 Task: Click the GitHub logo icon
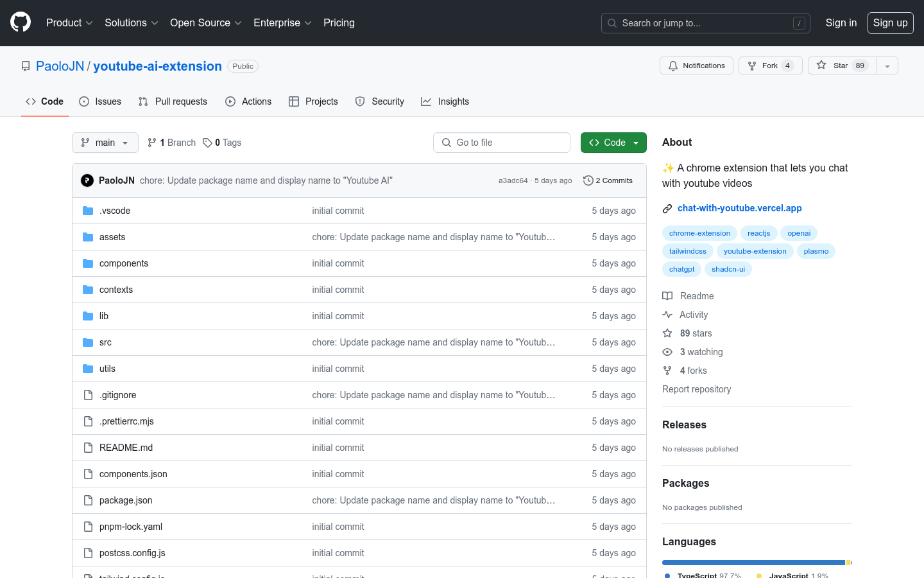point(21,22)
